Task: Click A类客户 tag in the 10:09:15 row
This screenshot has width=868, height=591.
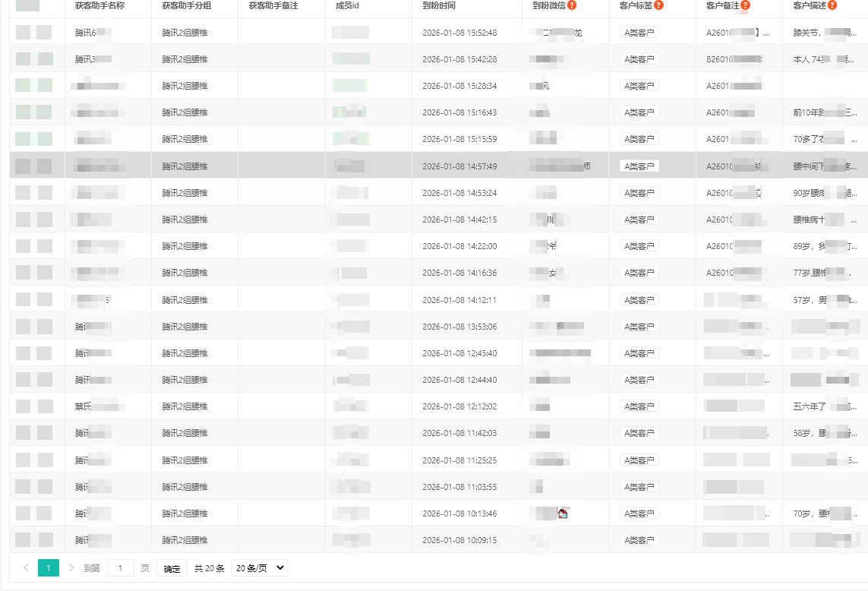Action: pyautogui.click(x=639, y=540)
